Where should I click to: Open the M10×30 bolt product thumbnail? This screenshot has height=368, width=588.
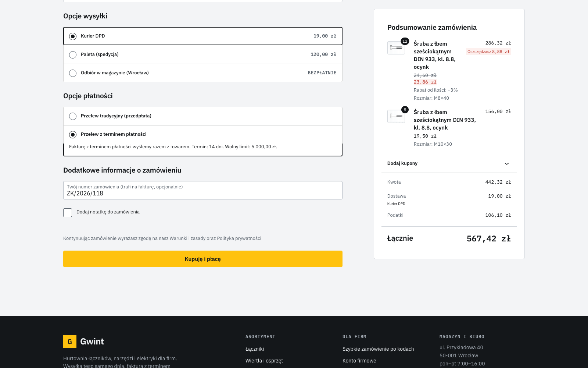[x=396, y=116]
